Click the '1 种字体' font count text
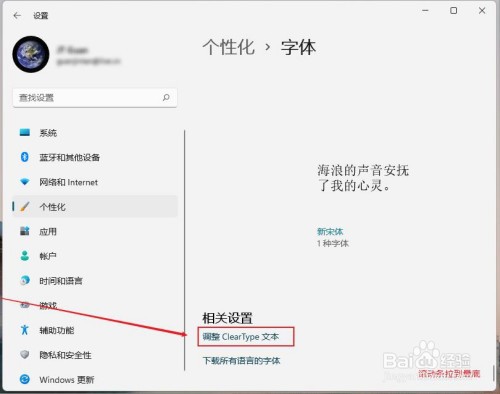 coord(333,243)
